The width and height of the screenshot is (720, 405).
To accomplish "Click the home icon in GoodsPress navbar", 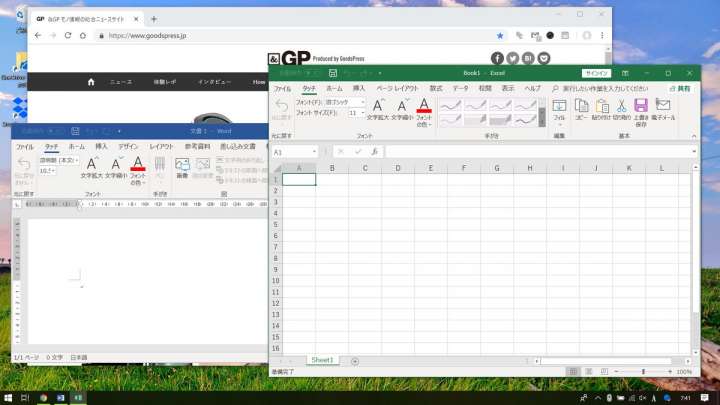I will click(x=91, y=82).
